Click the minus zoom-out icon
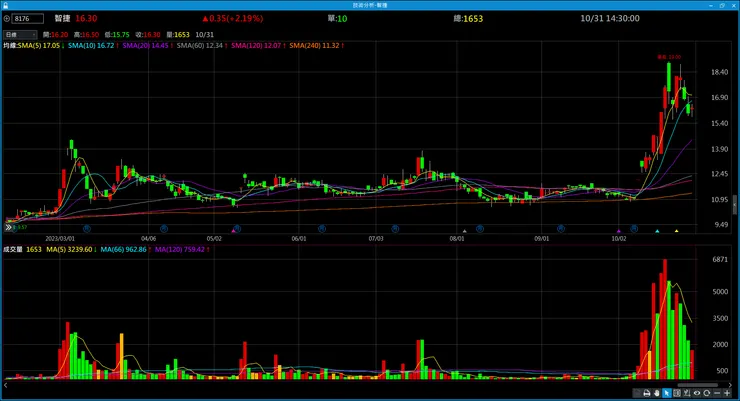Viewport: 740px width, 401px height. coord(717,393)
